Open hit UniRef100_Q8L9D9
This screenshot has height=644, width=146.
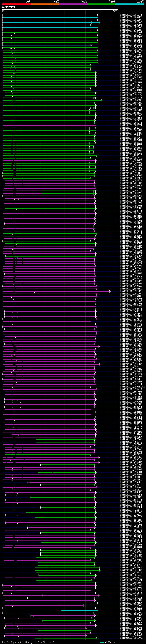pyautogui.click(x=131, y=20)
